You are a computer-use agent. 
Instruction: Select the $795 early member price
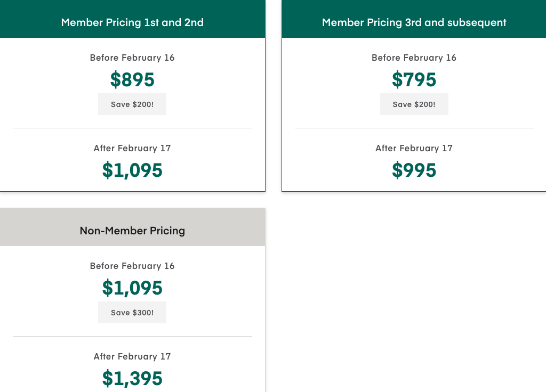tap(414, 80)
